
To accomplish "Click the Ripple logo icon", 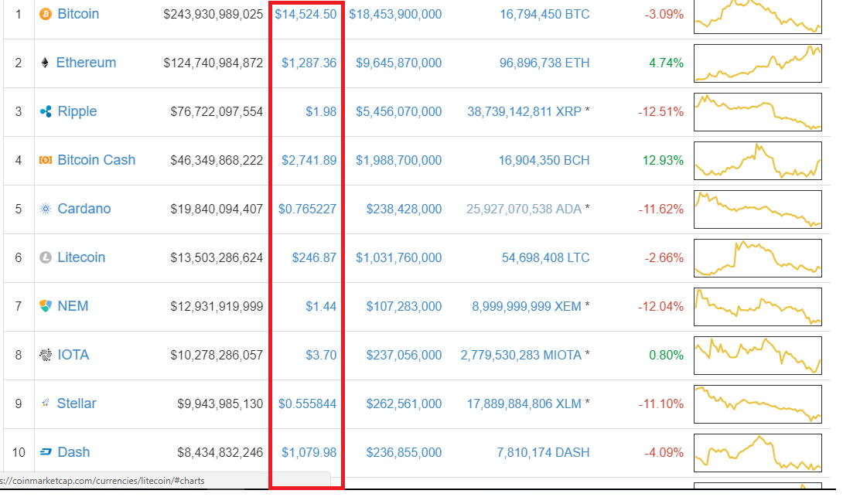I will (x=46, y=111).
